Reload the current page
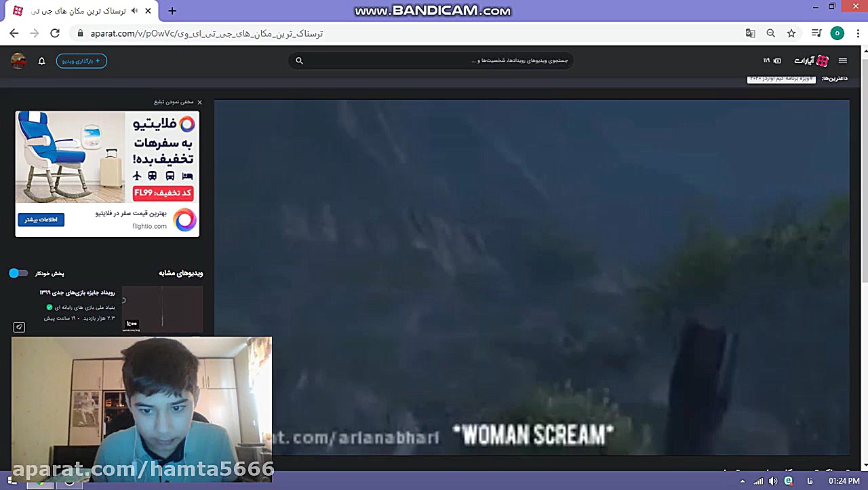 [55, 33]
